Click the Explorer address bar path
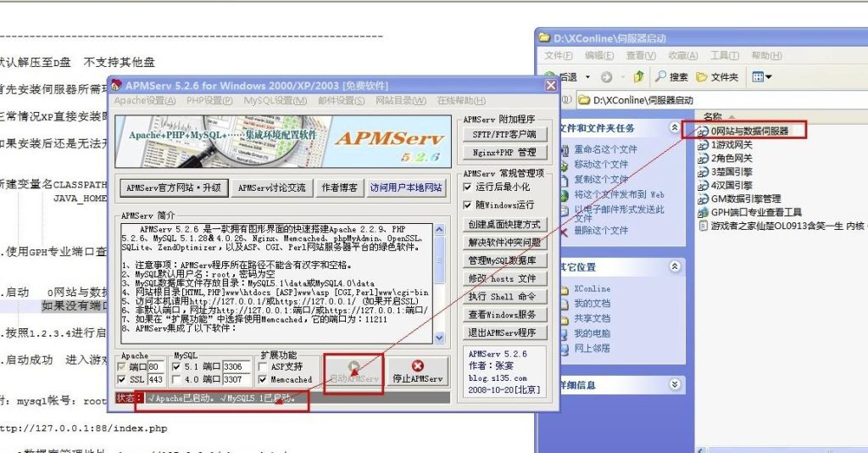 point(643,100)
